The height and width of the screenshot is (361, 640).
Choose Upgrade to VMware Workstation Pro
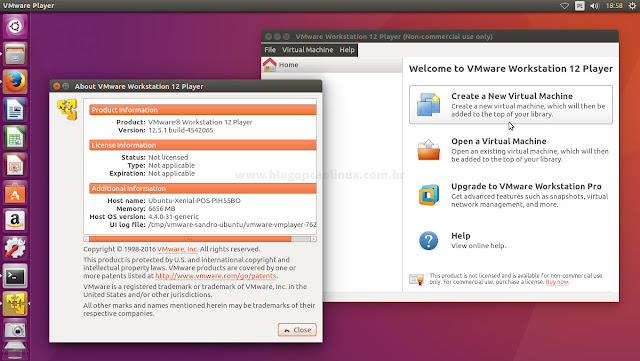click(x=511, y=195)
